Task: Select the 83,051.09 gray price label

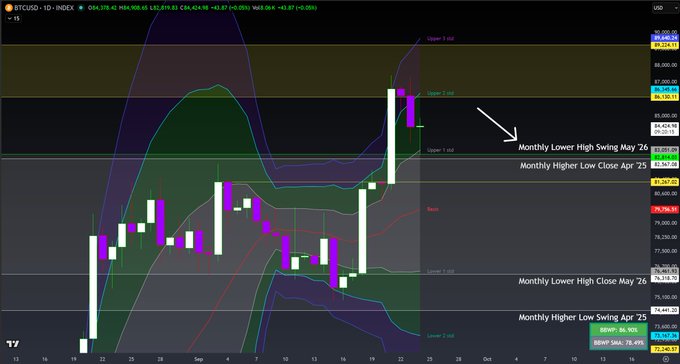Action: click(x=665, y=150)
